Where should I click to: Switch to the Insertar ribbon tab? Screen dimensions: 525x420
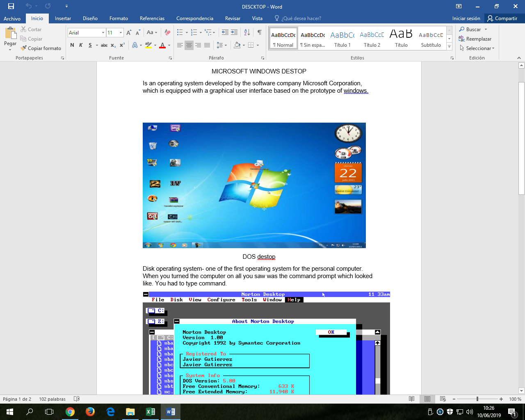[63, 18]
